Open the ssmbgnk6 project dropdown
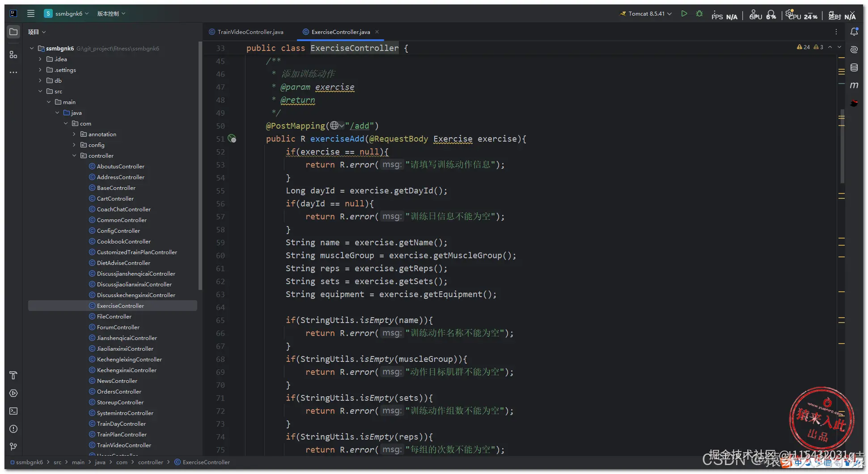The height and width of the screenshot is (474, 868). click(x=66, y=13)
